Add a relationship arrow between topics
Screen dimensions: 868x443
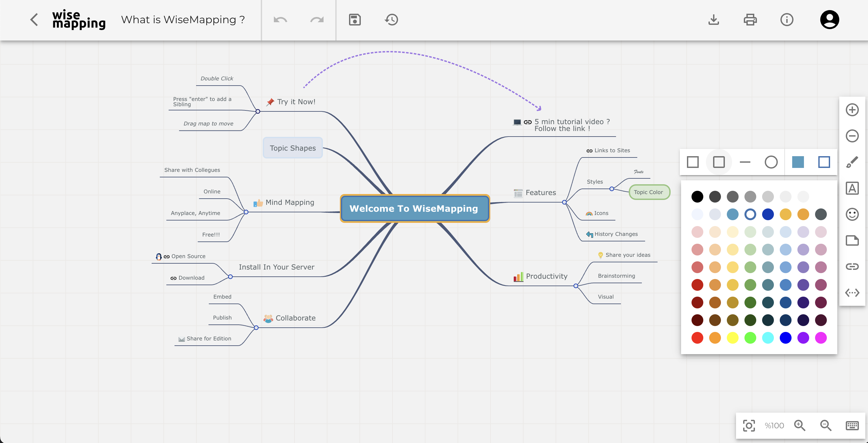(x=853, y=292)
